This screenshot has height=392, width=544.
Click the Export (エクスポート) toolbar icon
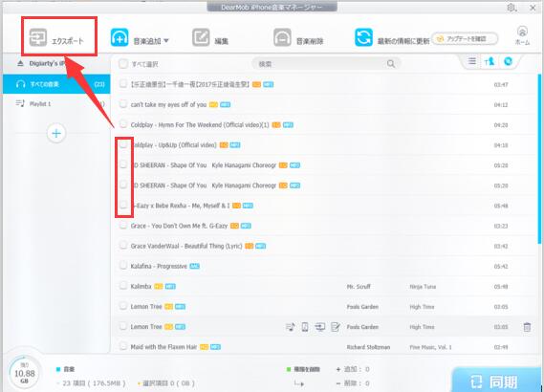(38, 37)
